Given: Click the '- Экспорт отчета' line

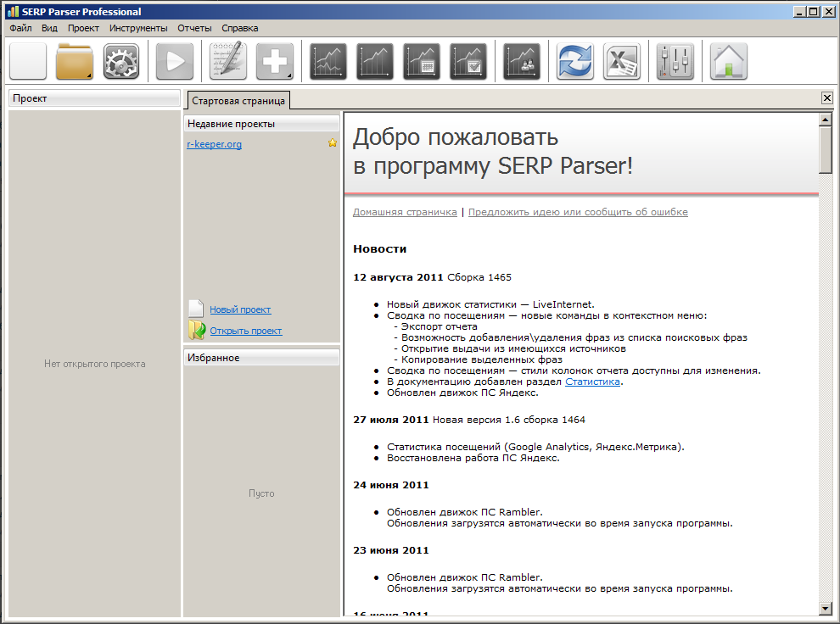Looking at the screenshot, I should click(435, 326).
